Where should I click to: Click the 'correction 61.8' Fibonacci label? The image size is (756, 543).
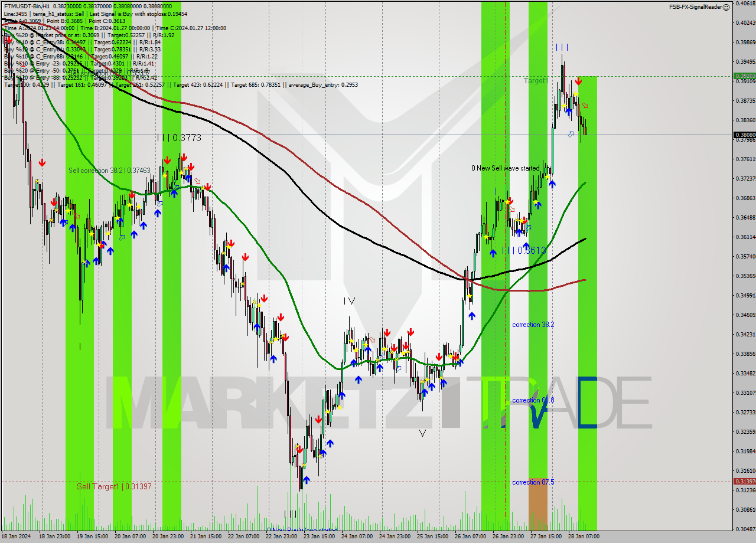pos(533,400)
